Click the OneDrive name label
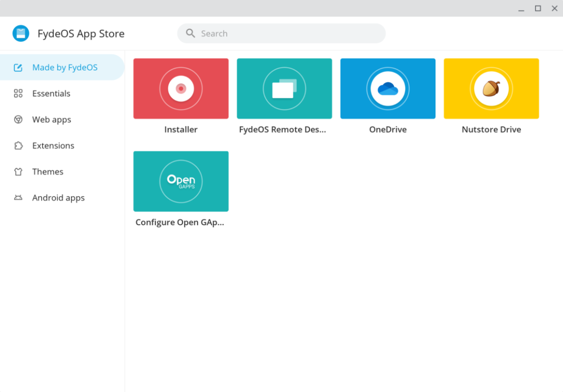 click(x=388, y=130)
